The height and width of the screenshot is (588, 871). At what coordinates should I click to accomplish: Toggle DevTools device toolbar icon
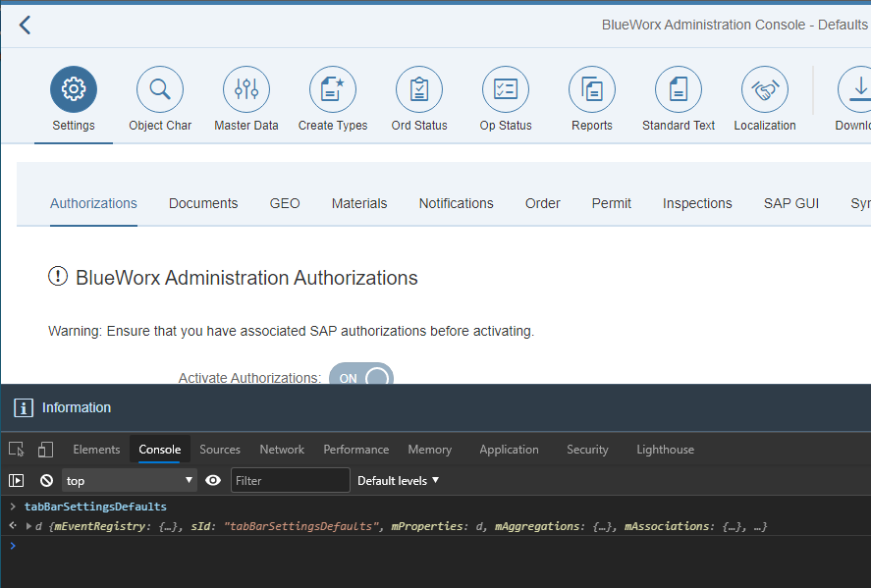45,450
